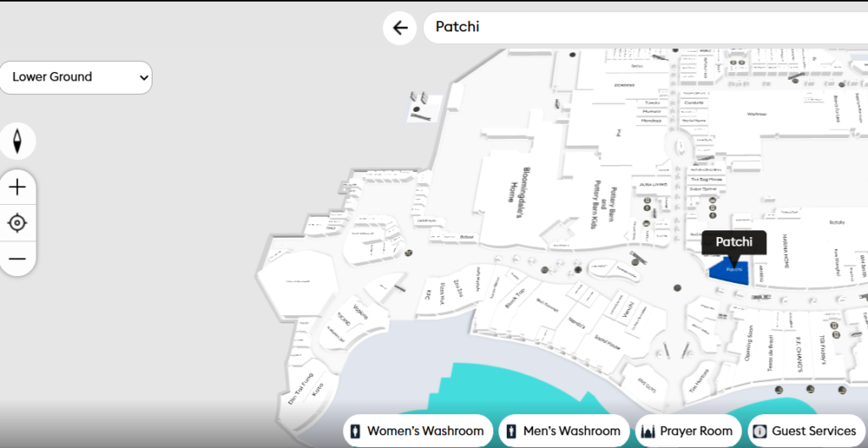The height and width of the screenshot is (448, 868).
Task: Select the Texas de Brazil restaurant
Action: [x=770, y=352]
